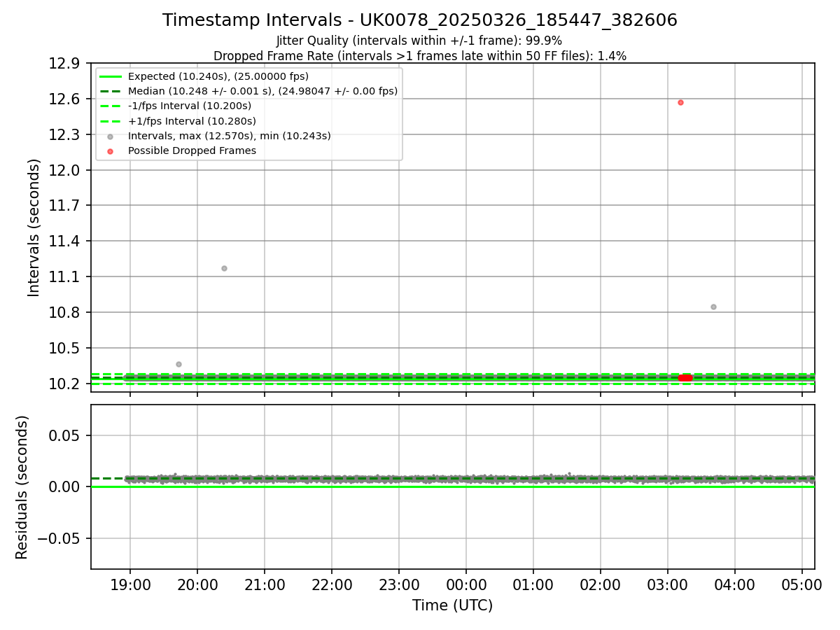This screenshot has width=840, height=630.
Task: Click the residuals tick label '0.00'
Action: point(66,487)
